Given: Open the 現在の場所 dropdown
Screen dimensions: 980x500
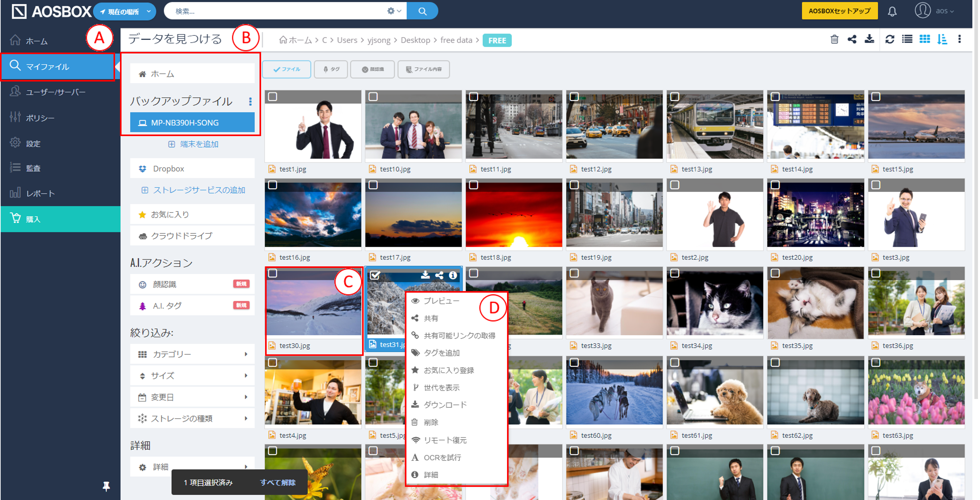Looking at the screenshot, I should click(124, 11).
